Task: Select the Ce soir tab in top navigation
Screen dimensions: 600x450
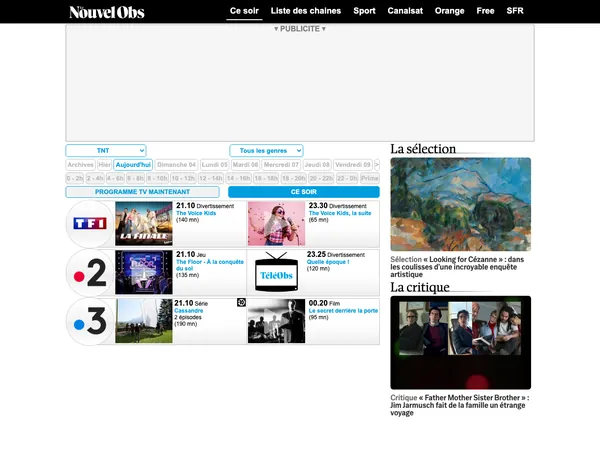Action: pyautogui.click(x=244, y=11)
